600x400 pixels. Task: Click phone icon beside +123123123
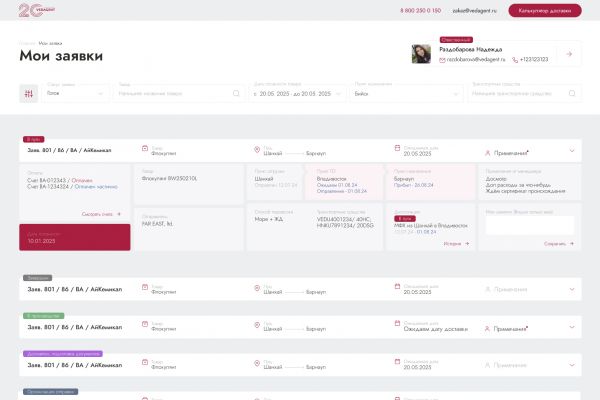tap(515, 60)
